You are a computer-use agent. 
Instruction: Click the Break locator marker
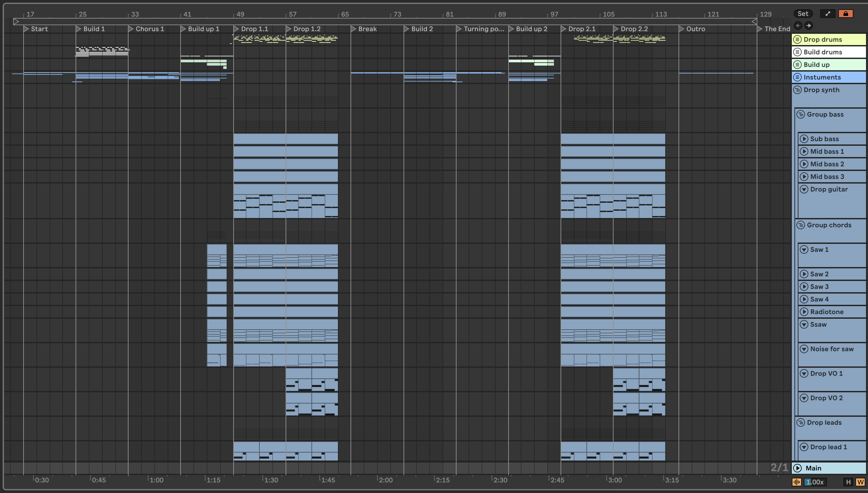pos(353,29)
